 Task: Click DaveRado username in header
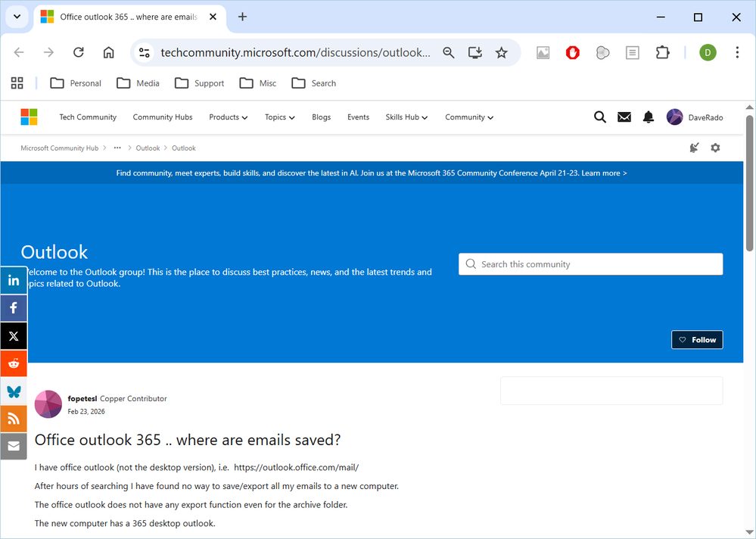705,117
